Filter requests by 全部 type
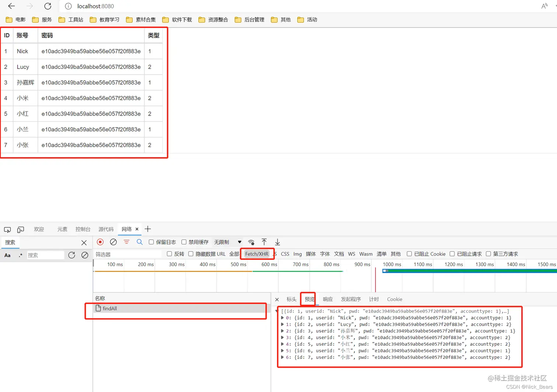This screenshot has height=392, width=557. pos(234,254)
